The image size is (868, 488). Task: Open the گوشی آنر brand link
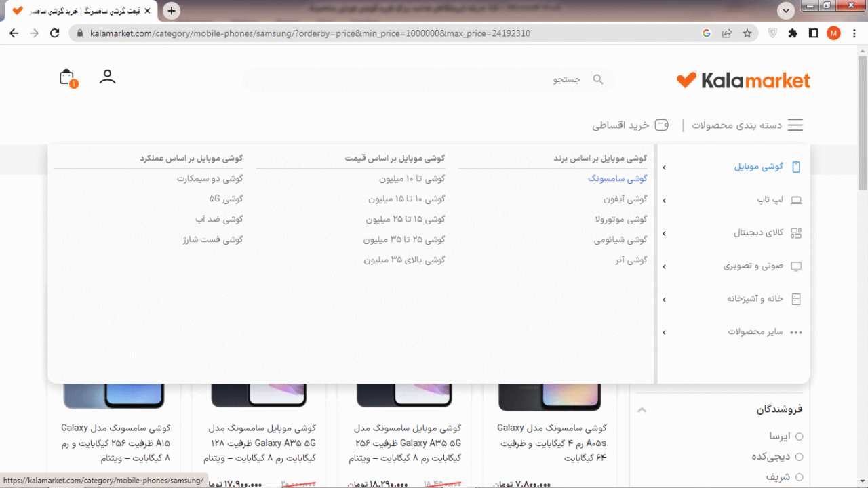tap(631, 260)
